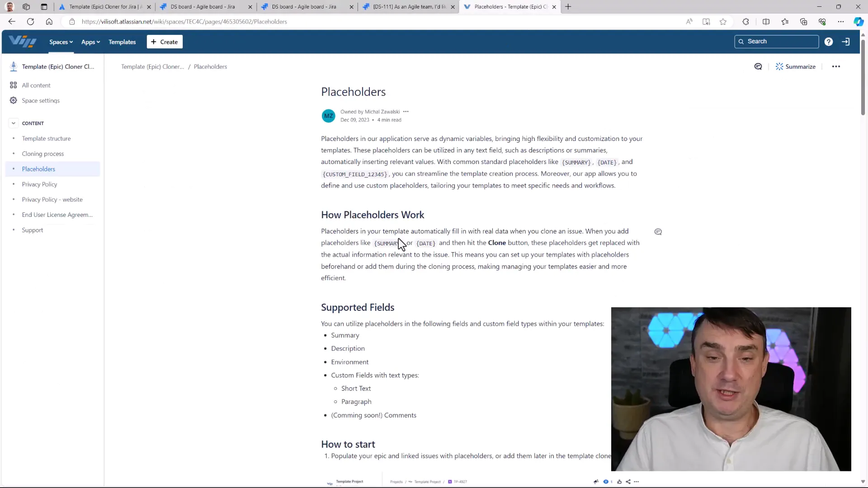The image size is (868, 488).
Task: Click the address bar URL
Action: coord(184,21)
